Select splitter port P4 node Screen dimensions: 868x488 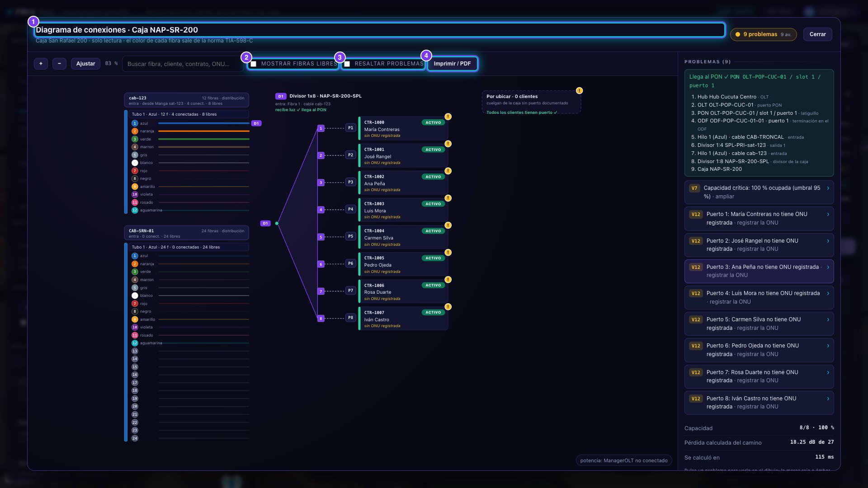[x=350, y=209]
